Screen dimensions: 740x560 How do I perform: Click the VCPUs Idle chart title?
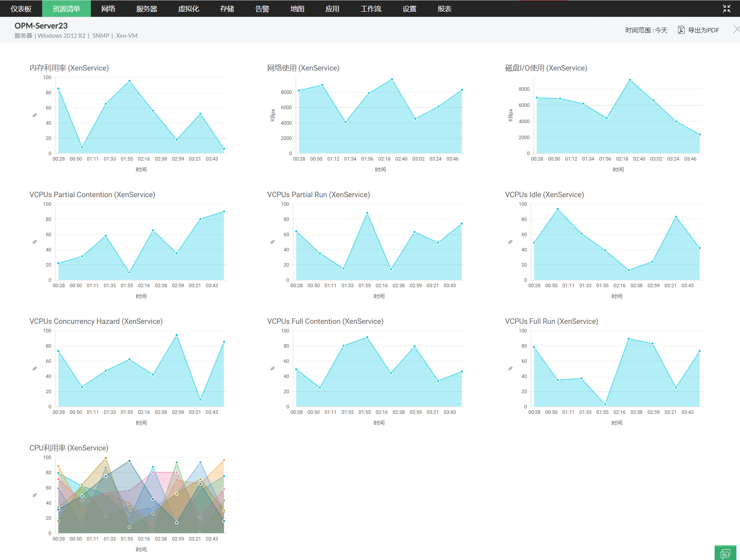click(x=544, y=194)
